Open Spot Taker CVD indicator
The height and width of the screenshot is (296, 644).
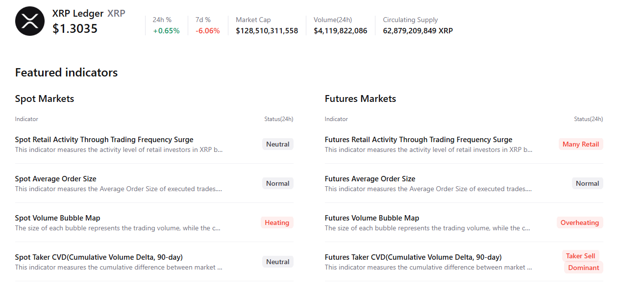point(99,257)
